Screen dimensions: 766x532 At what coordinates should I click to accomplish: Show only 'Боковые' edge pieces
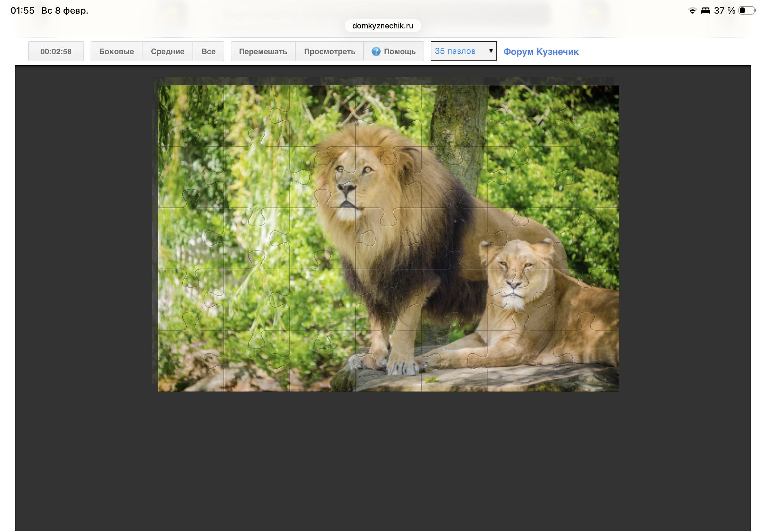pos(117,51)
